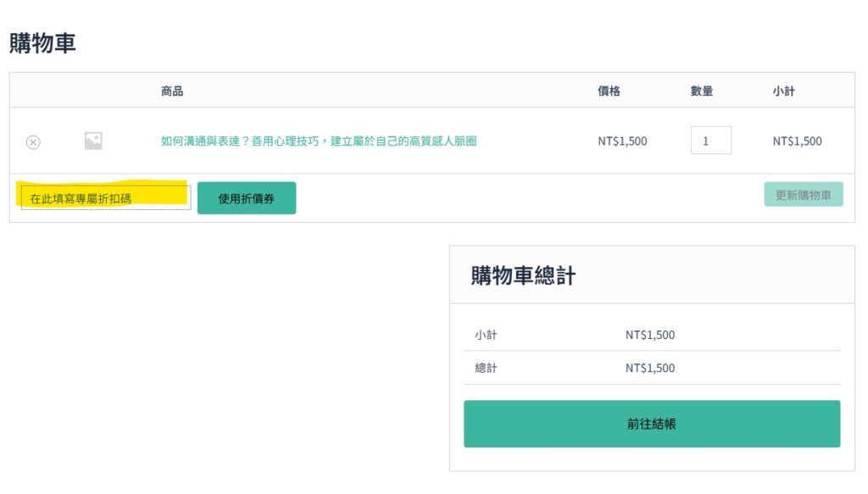Click the 價格 column header
This screenshot has width=868, height=494.
(609, 91)
